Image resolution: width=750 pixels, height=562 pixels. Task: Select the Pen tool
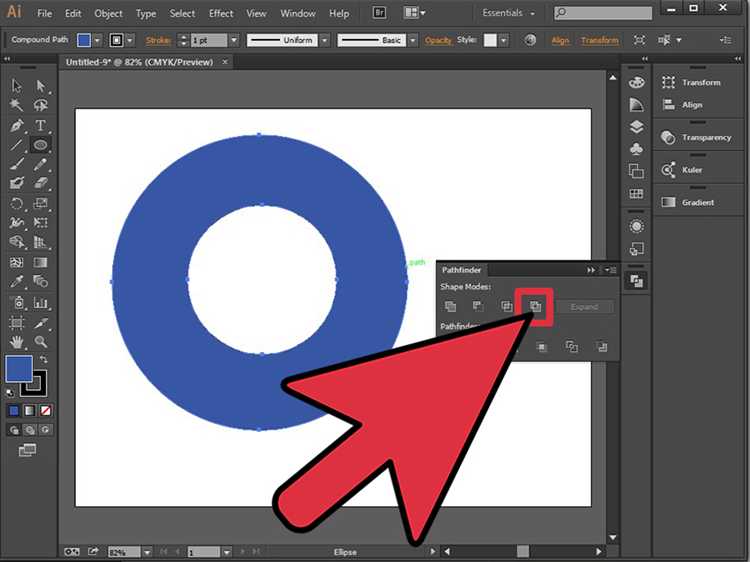(17, 125)
